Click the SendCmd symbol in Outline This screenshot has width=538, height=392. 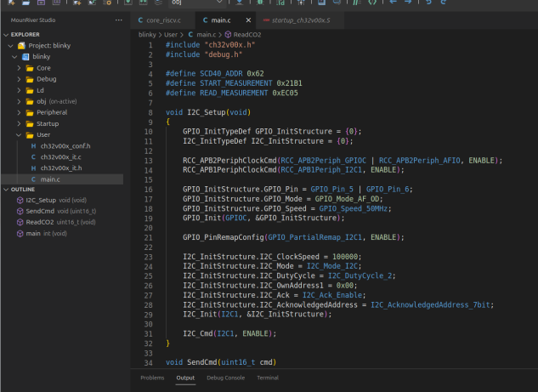pos(40,211)
